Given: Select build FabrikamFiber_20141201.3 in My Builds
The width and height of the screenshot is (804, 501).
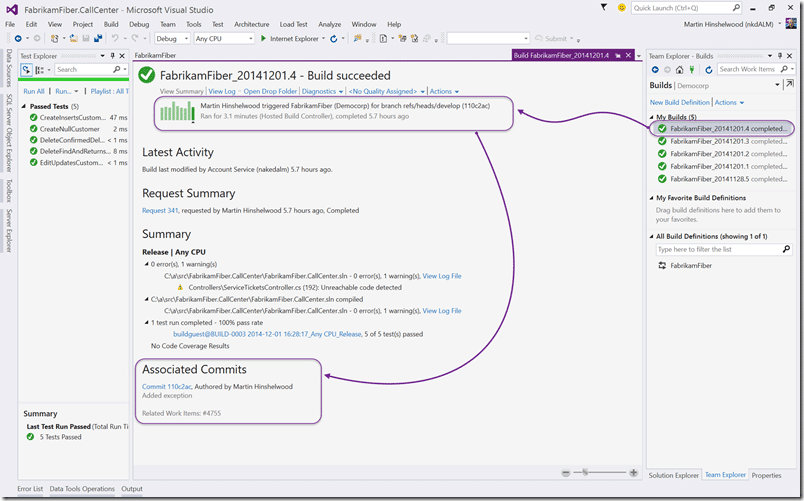Looking at the screenshot, I should [722, 142].
